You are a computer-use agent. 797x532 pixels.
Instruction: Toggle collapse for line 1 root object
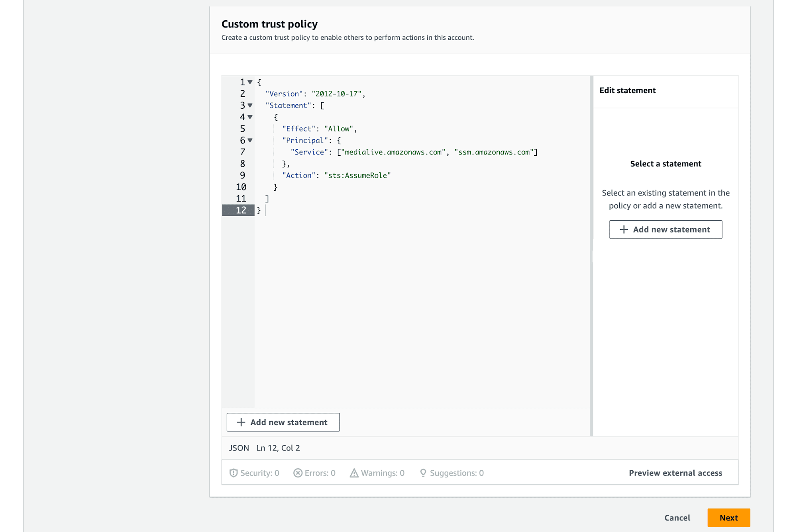coord(249,82)
